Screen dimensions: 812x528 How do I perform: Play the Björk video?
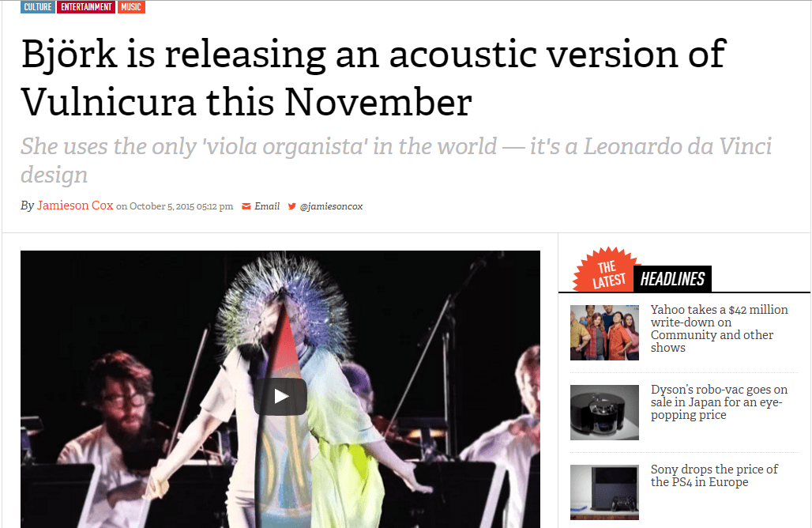pos(280,396)
